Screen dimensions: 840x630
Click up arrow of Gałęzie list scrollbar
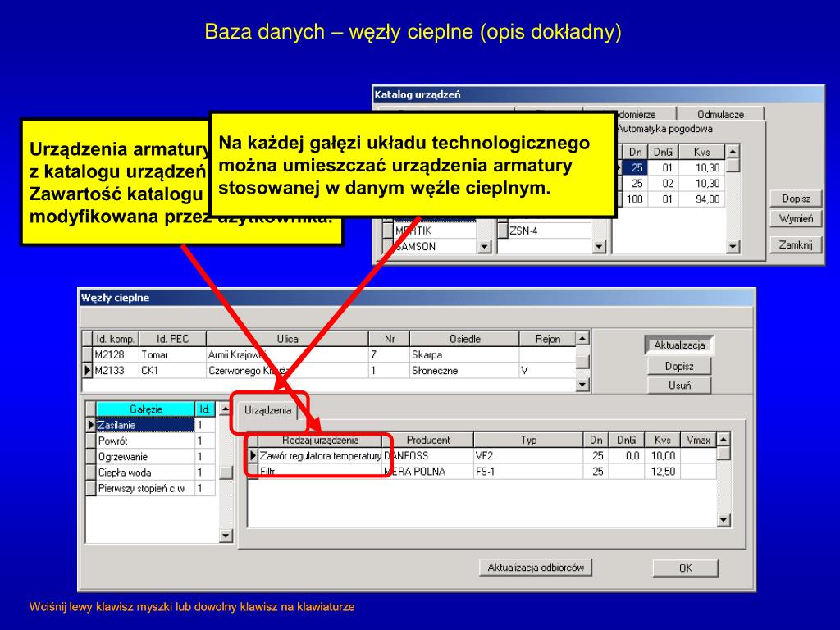tap(226, 409)
